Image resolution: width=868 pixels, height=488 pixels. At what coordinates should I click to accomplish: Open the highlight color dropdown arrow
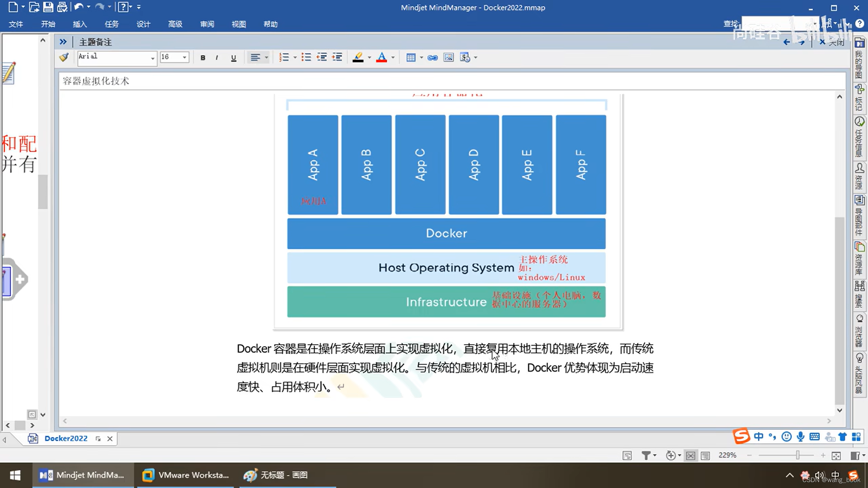click(x=369, y=57)
